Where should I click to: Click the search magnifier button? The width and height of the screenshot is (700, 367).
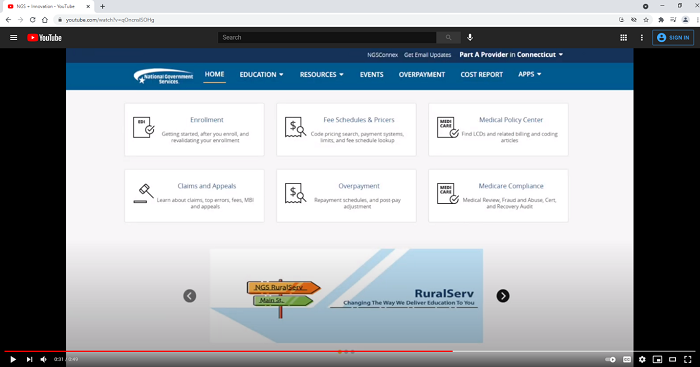pyautogui.click(x=448, y=38)
